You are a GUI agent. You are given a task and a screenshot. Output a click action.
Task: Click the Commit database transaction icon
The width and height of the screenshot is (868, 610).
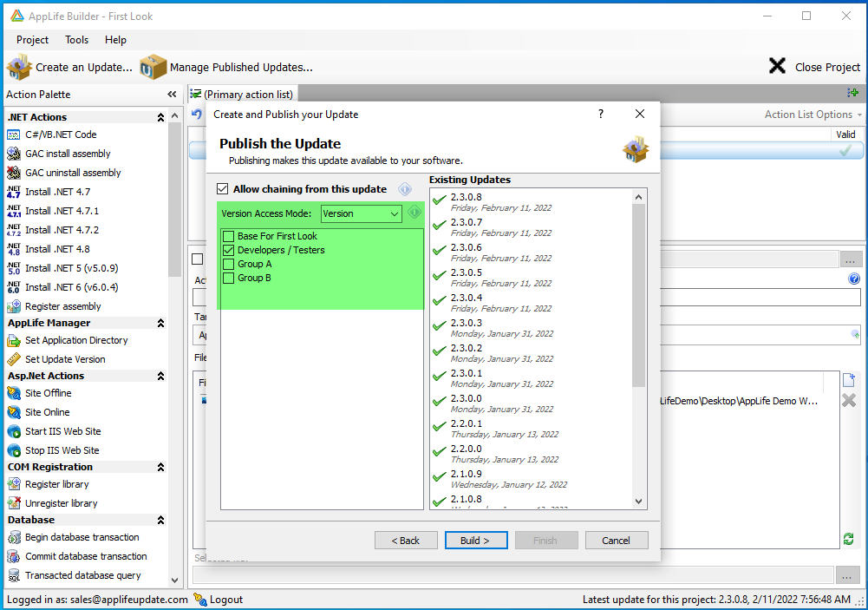(x=14, y=556)
